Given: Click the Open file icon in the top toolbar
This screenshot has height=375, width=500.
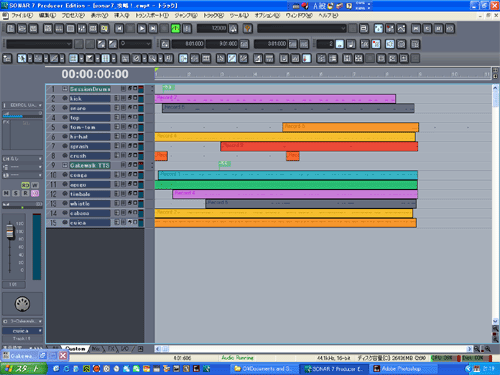Looking at the screenshot, I should coord(22,29).
